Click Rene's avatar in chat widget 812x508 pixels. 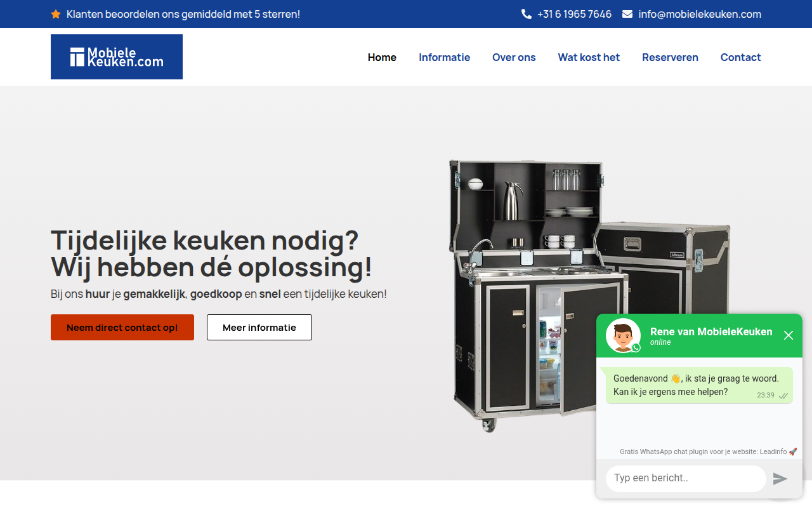(623, 335)
